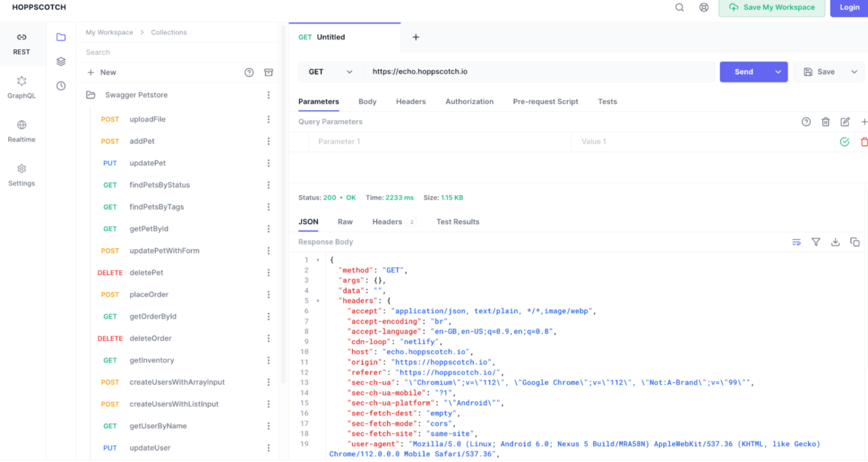Image resolution: width=868 pixels, height=462 pixels.
Task: Delete Parameter 1 row red trash
Action: (x=864, y=142)
